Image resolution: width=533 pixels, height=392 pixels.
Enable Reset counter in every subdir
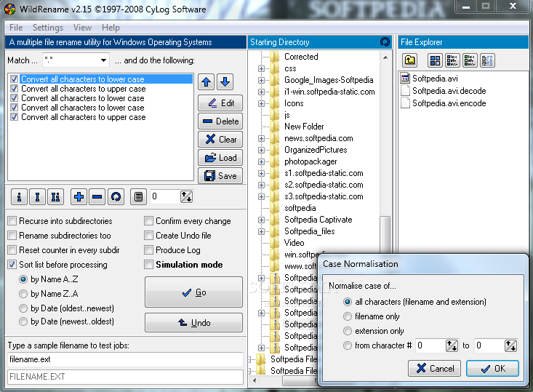tap(12, 250)
